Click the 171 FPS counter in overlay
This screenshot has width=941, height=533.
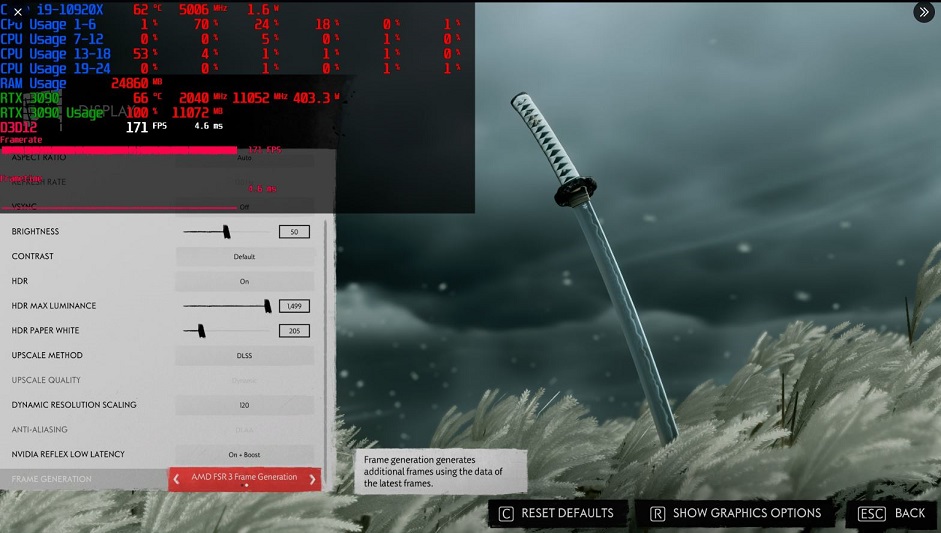tap(146, 127)
